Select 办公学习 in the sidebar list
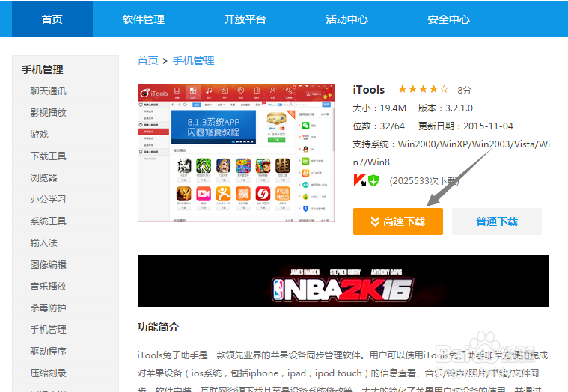The height and width of the screenshot is (392, 568). pos(48,200)
